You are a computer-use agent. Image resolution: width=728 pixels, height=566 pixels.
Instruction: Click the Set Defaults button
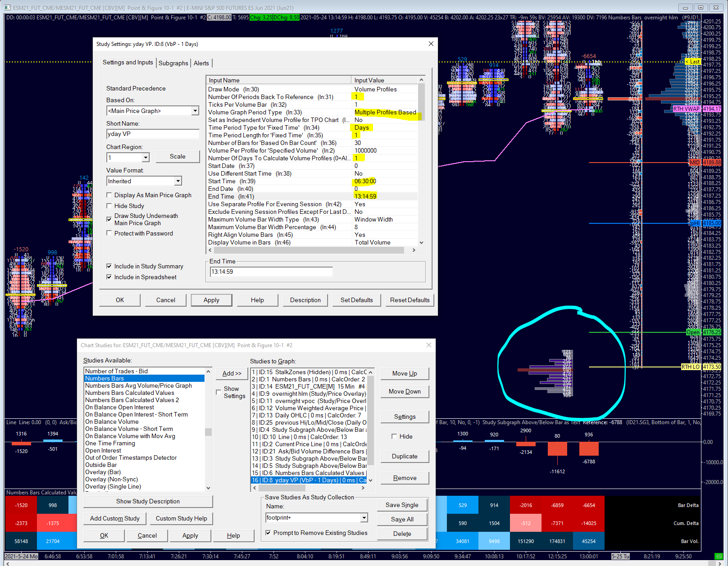point(356,300)
